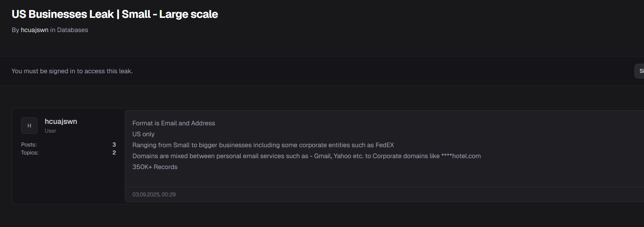Click the posts number 3
The height and width of the screenshot is (227, 644).
coord(114,145)
